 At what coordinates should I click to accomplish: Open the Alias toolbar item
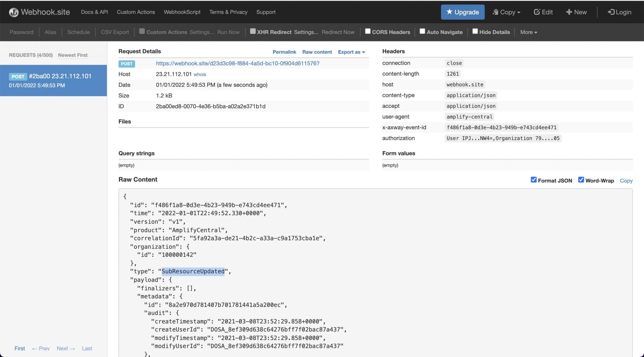tap(50, 32)
